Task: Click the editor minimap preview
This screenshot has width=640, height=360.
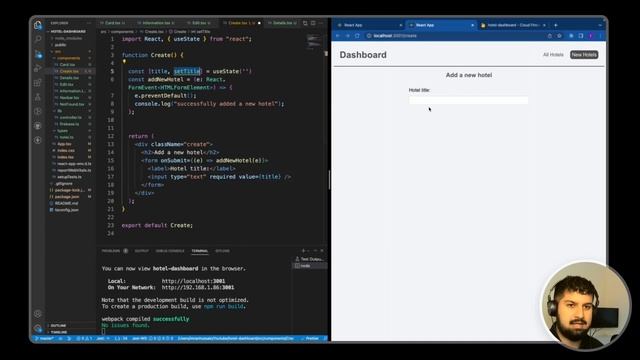Action: click(314, 41)
